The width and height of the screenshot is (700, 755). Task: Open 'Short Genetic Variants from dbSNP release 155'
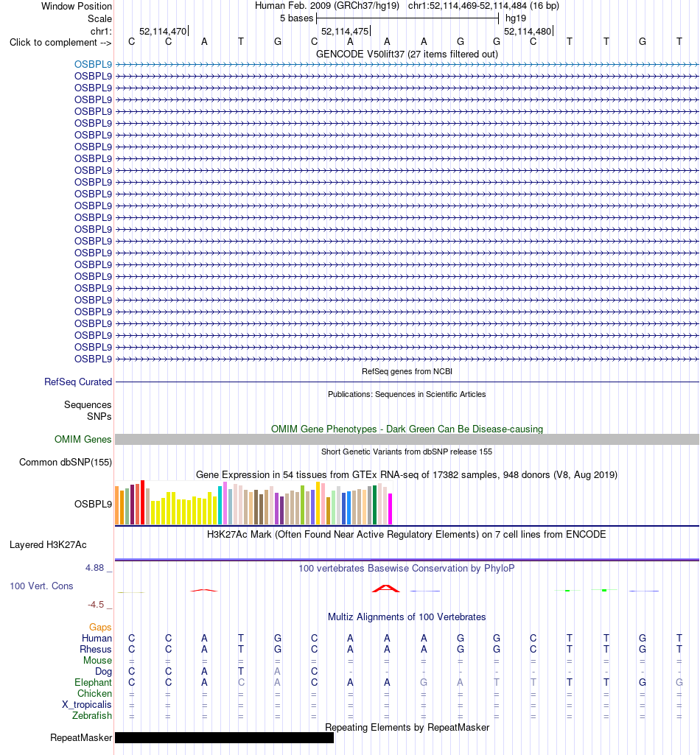[x=407, y=452]
